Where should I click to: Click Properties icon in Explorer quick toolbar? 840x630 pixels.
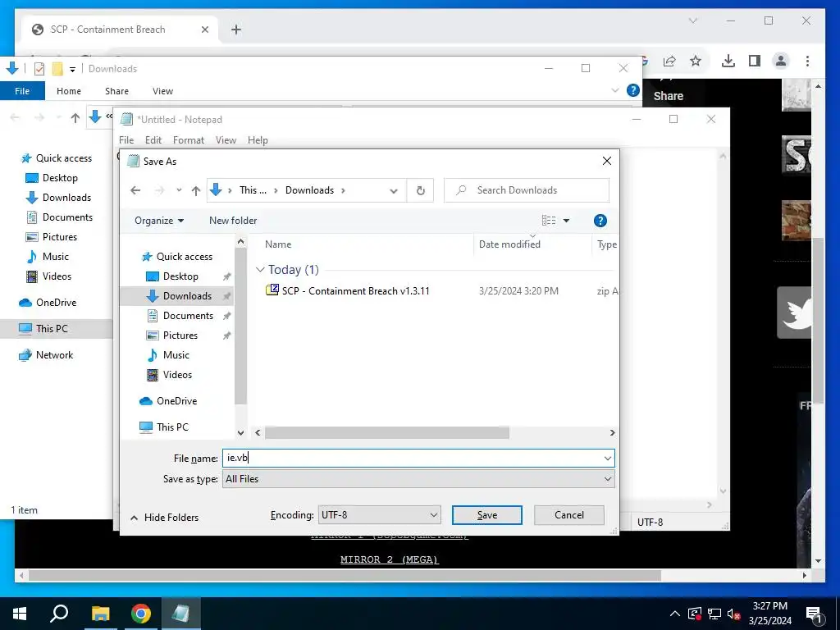point(39,69)
